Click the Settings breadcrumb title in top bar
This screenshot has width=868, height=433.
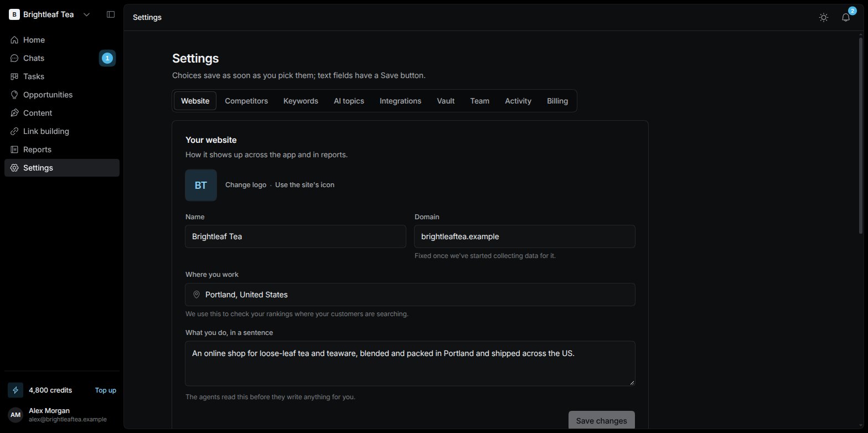pyautogui.click(x=147, y=17)
